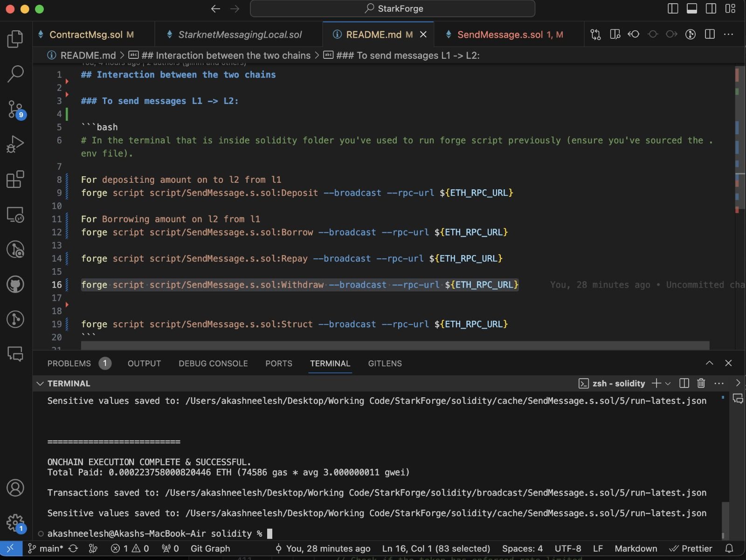Image resolution: width=746 pixels, height=560 pixels.
Task: Change language mode from Markdown
Action: coord(636,548)
